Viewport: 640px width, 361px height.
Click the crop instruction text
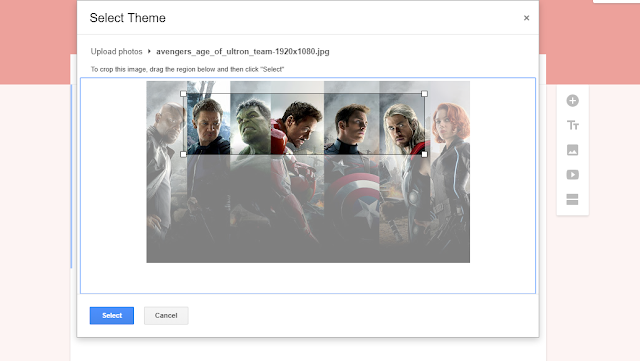click(187, 69)
